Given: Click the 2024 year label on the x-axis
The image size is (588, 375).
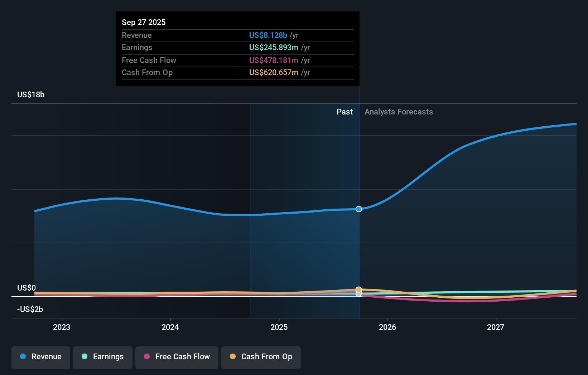Looking at the screenshot, I should click(x=170, y=327).
